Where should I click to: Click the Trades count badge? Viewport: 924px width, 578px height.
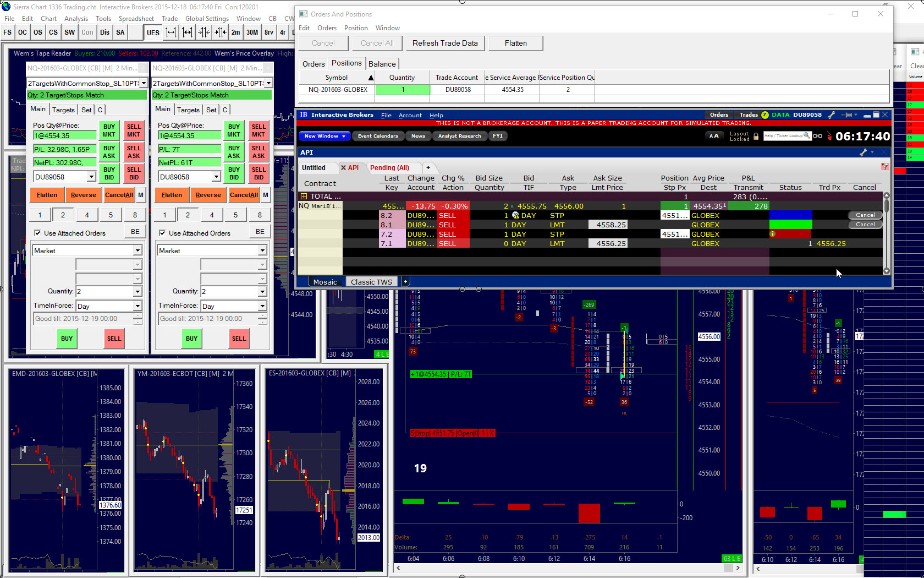765,115
